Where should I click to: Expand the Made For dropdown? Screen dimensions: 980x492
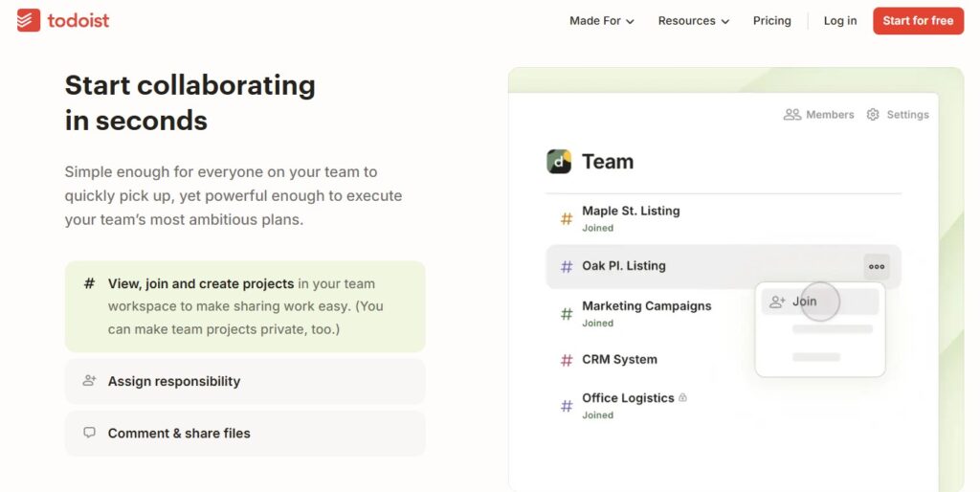tap(601, 21)
